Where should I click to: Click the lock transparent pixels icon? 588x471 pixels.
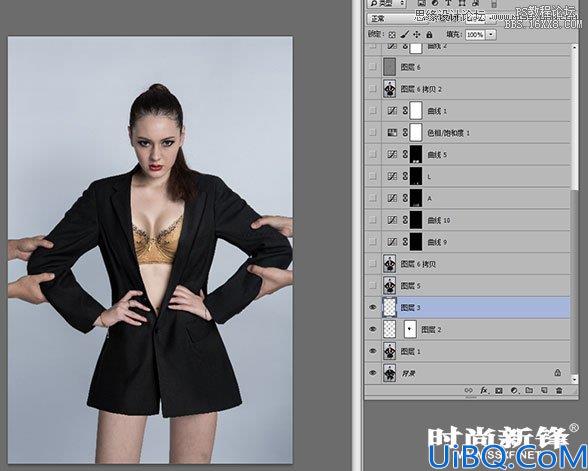pos(392,35)
